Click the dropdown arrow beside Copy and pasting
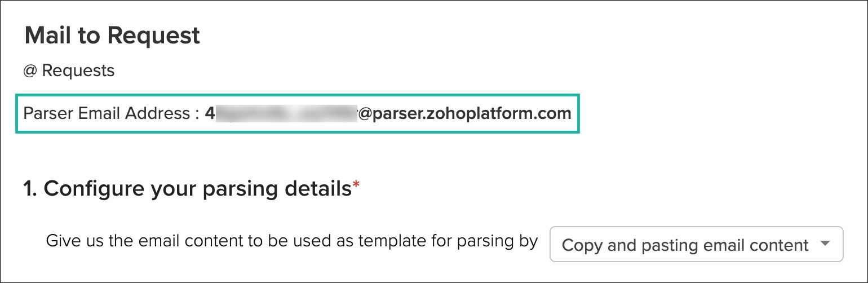Viewport: 868px width, 283px height. 825,244
